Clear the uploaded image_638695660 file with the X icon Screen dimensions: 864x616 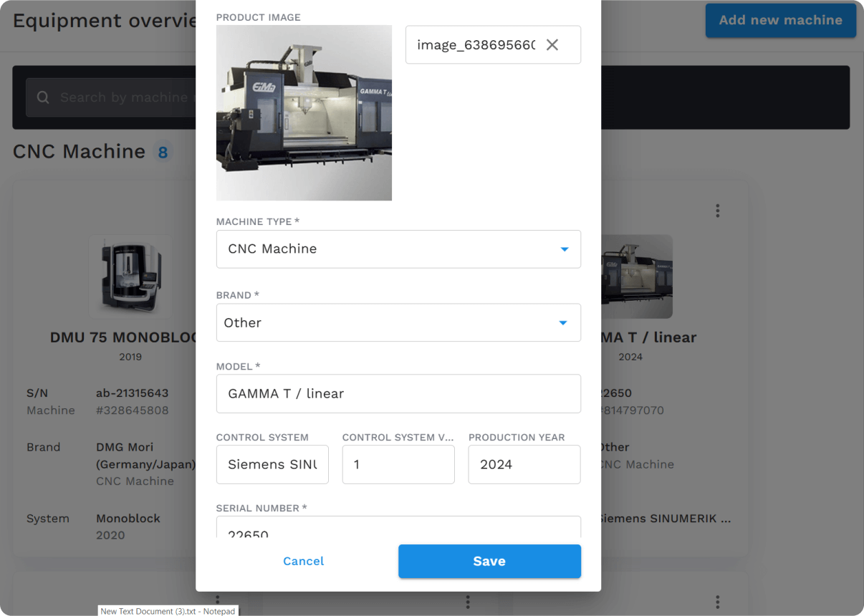pyautogui.click(x=552, y=44)
